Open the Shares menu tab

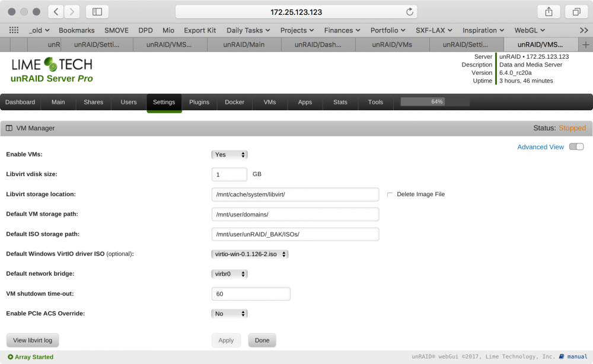pyautogui.click(x=94, y=102)
